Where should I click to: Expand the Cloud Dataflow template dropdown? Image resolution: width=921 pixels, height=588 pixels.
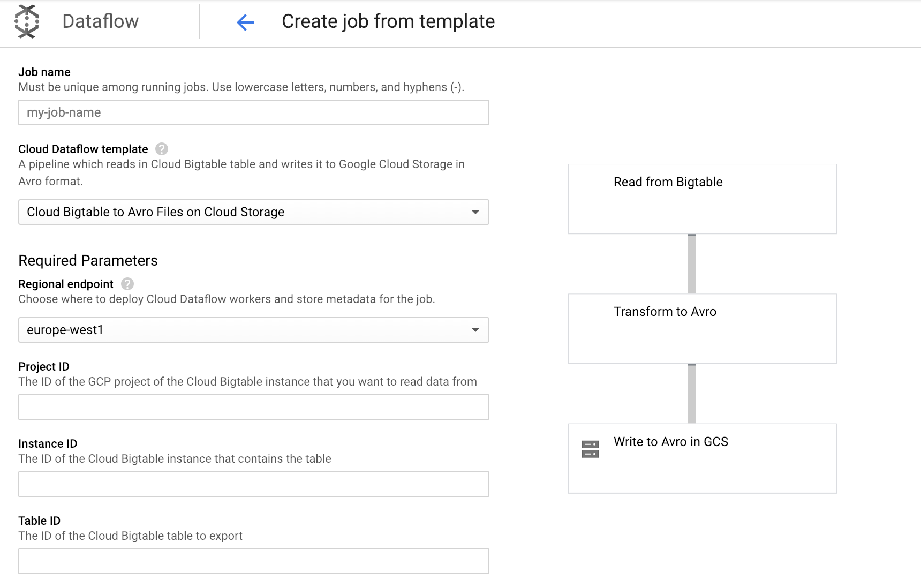pos(254,212)
